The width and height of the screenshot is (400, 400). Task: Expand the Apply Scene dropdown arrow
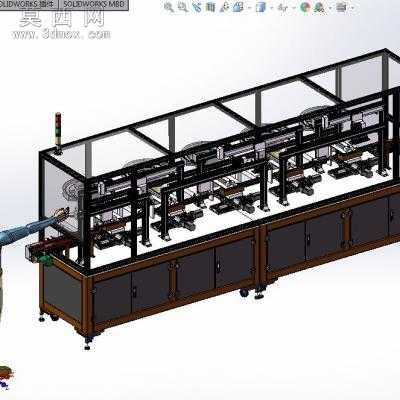(330, 8)
